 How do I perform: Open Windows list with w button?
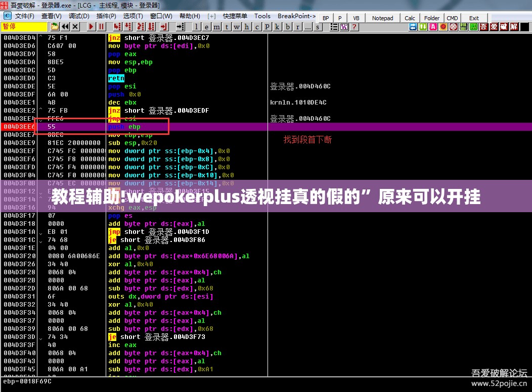click(x=237, y=27)
